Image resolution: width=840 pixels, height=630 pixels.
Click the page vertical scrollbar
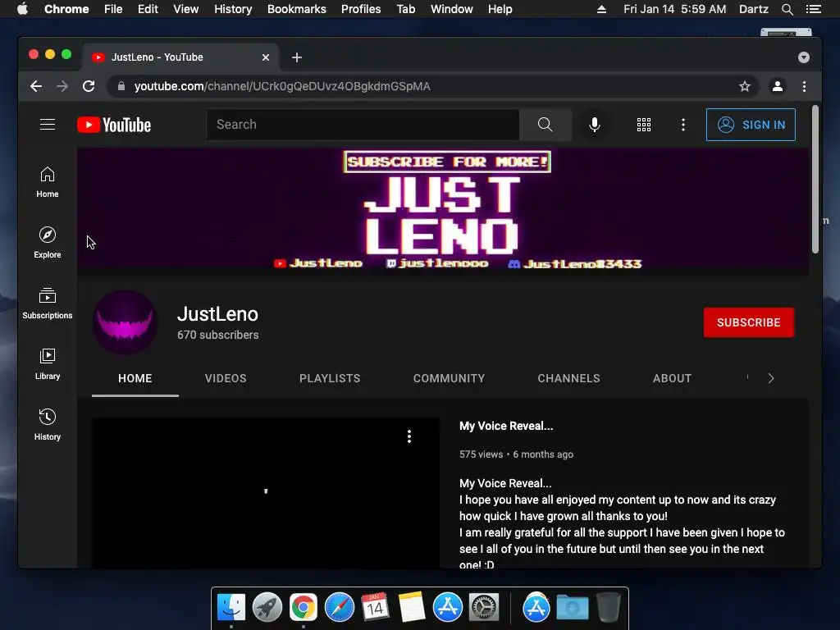tap(815, 180)
